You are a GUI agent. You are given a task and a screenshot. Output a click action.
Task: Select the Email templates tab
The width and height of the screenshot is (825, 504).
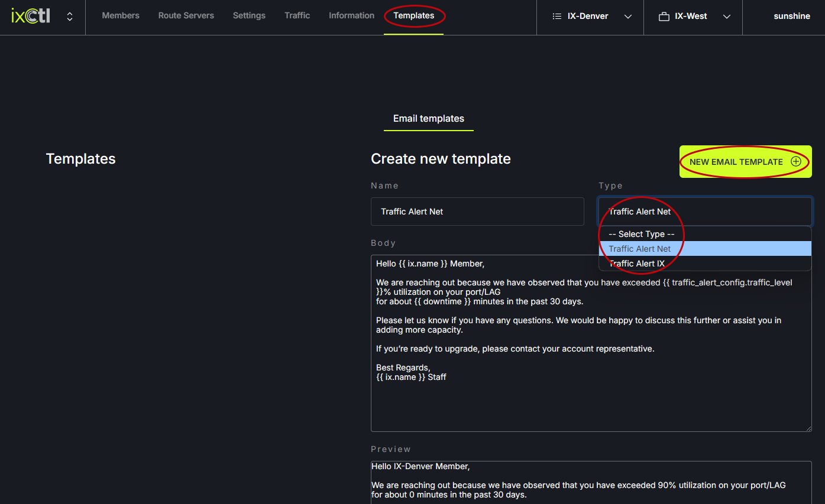click(428, 119)
